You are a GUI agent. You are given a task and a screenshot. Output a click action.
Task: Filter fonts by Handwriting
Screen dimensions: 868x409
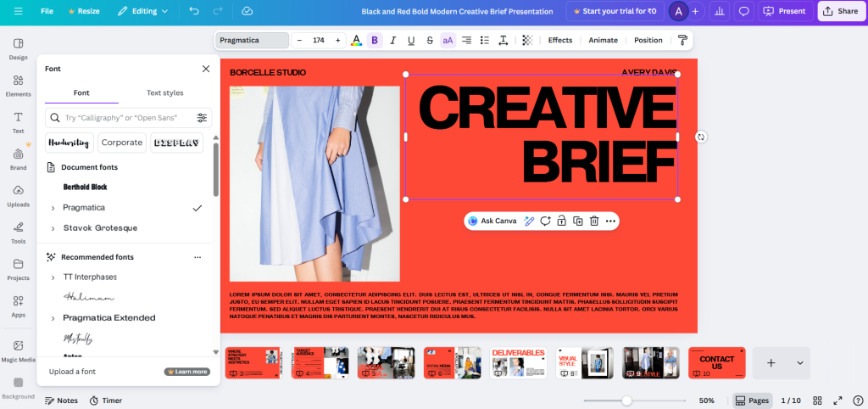click(70, 143)
